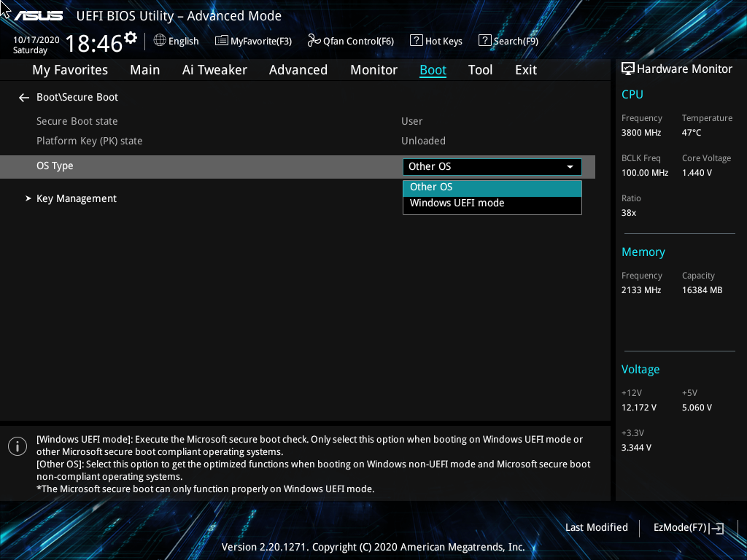Click the OS Type combo box field
This screenshot has height=560, width=747.
click(x=492, y=167)
